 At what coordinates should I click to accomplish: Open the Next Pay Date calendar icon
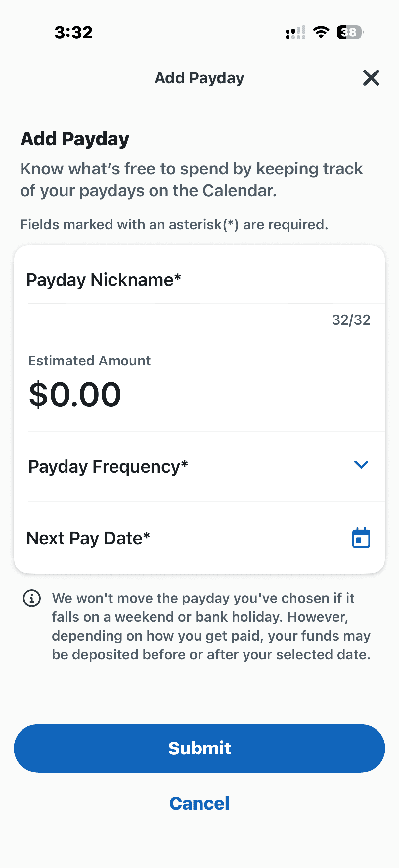[361, 538]
